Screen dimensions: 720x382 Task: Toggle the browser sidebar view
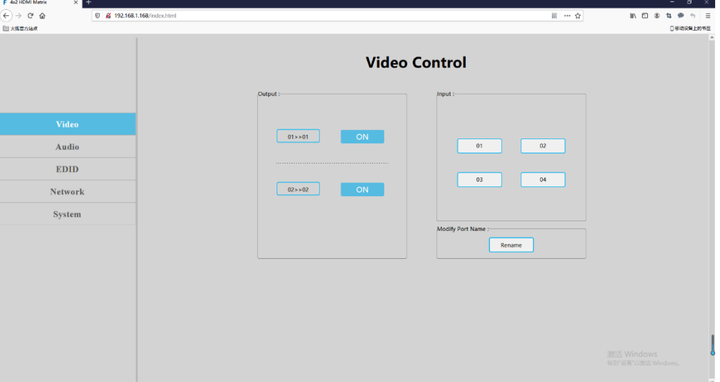coord(645,16)
